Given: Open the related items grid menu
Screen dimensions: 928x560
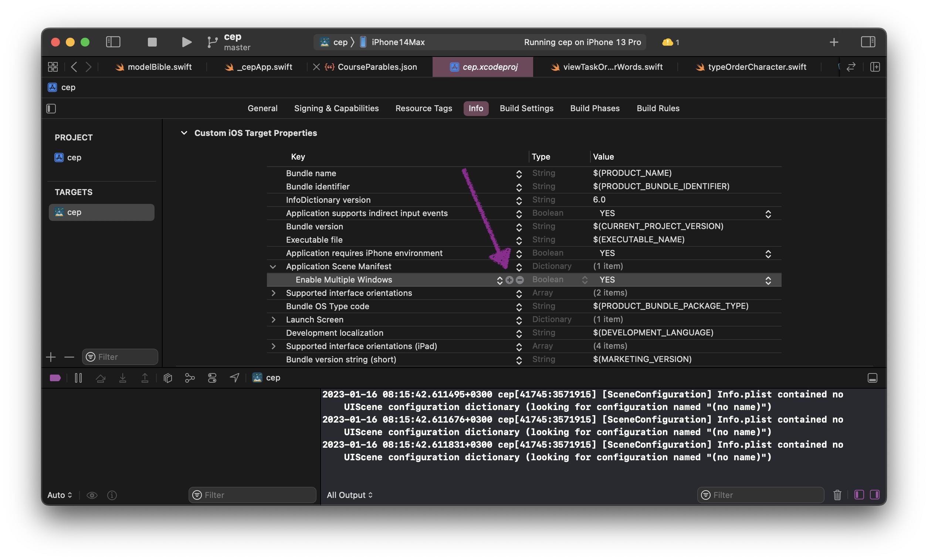Looking at the screenshot, I should coord(53,67).
